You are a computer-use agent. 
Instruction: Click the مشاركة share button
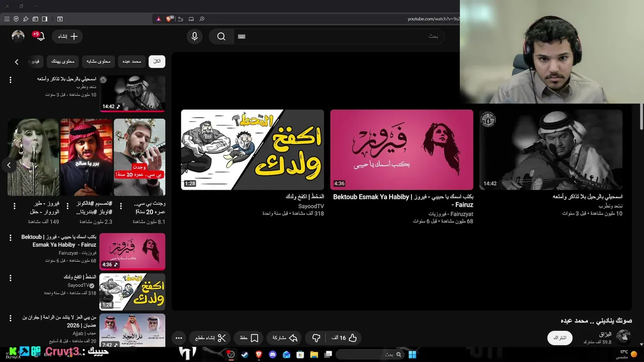[x=284, y=338]
